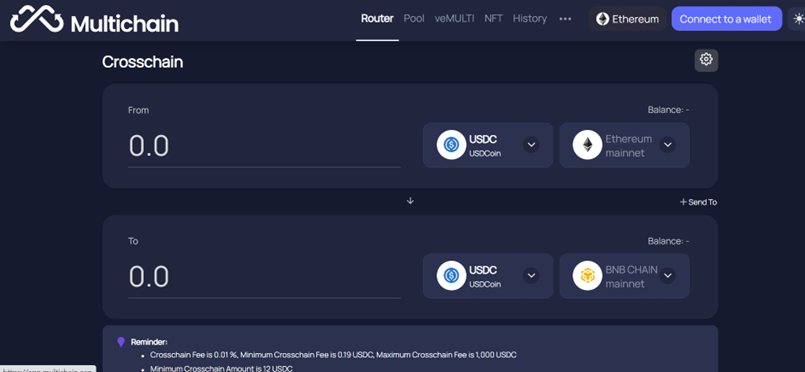Click Connect to a wallet
The image size is (805, 372).
(x=726, y=19)
